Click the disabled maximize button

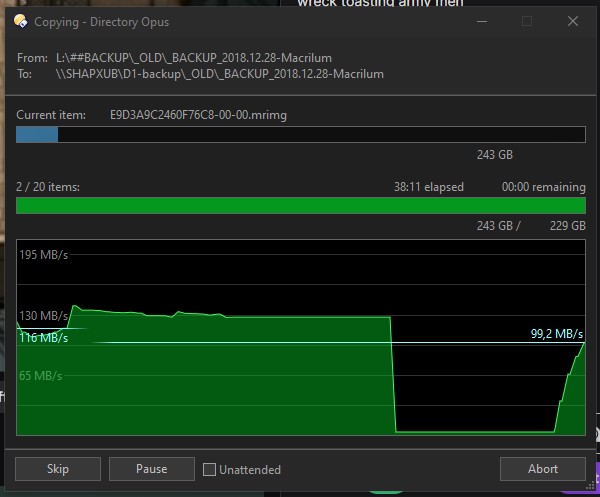coord(527,20)
